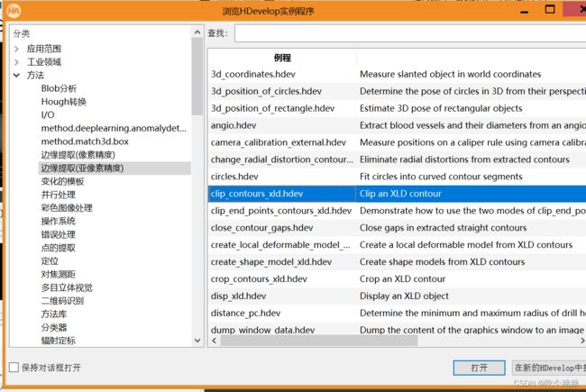Maximize the example browser dialog

point(550,10)
